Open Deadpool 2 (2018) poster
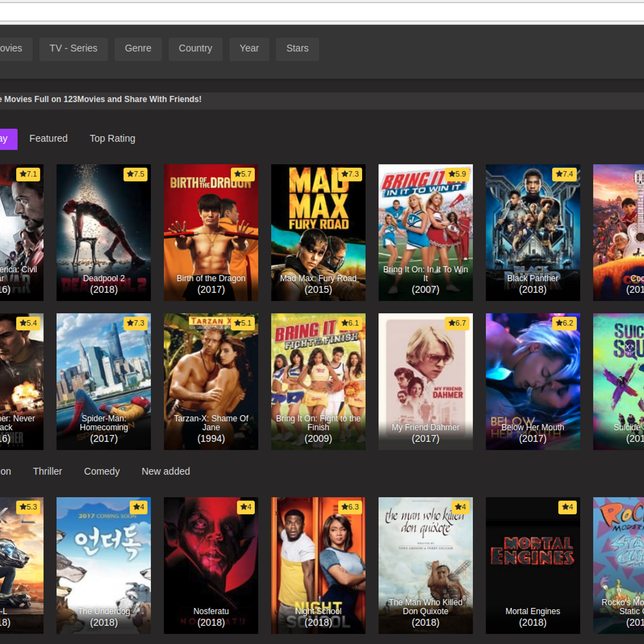The width and height of the screenshot is (644, 644). point(103,233)
